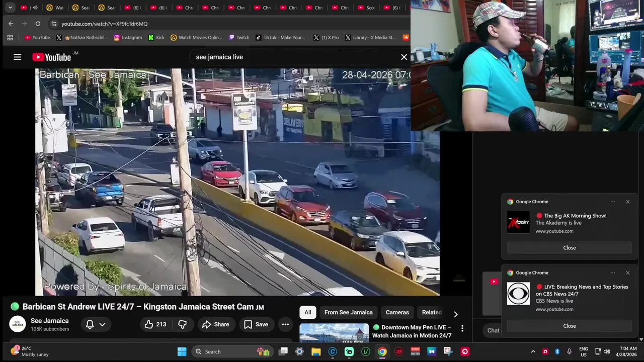Open options for The Akademy notification

pyautogui.click(x=612, y=202)
